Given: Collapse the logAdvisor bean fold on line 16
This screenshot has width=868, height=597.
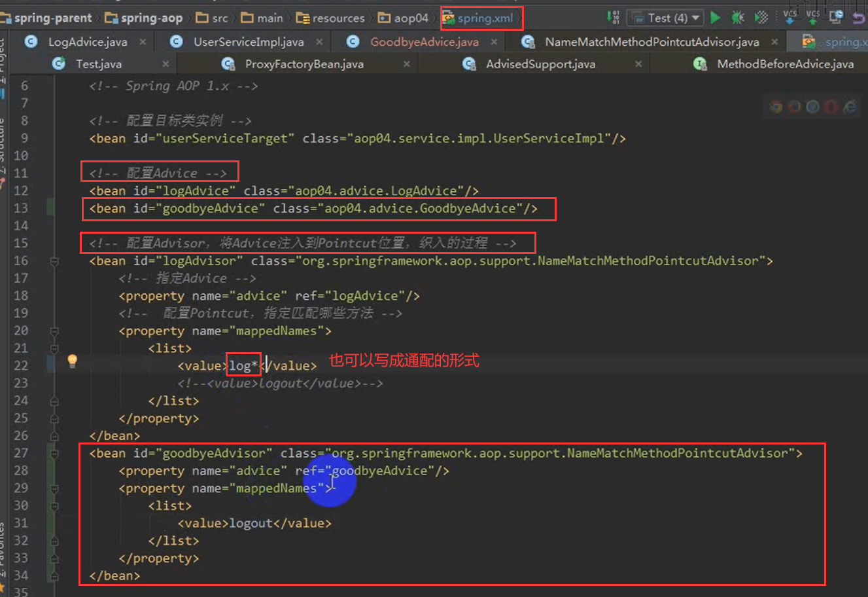Looking at the screenshot, I should click(x=54, y=261).
